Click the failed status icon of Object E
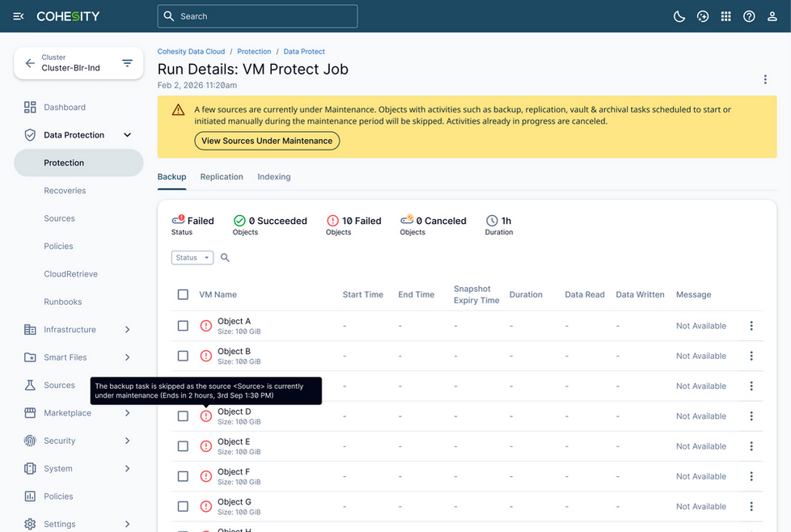791x532 pixels. click(x=205, y=446)
